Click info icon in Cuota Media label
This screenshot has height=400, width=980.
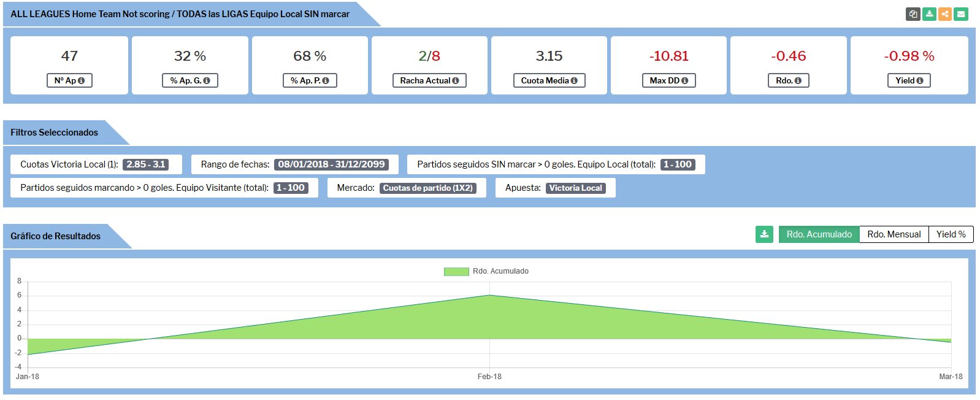574,80
